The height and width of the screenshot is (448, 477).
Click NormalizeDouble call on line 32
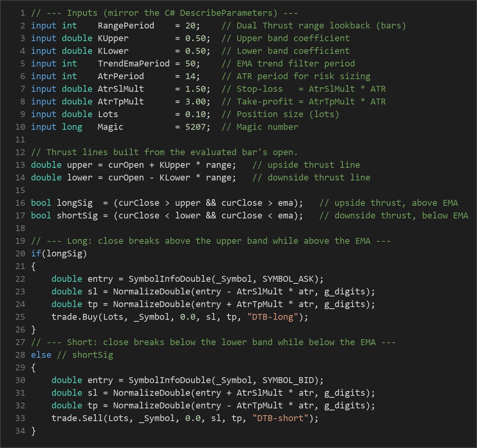pyautogui.click(x=152, y=406)
